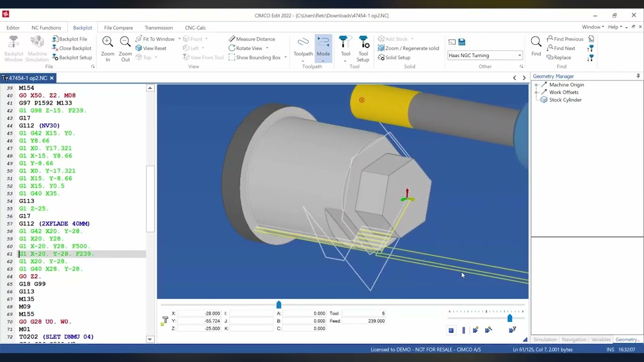Switch to the NC Functions tab
644x362 pixels.
pos(46,28)
